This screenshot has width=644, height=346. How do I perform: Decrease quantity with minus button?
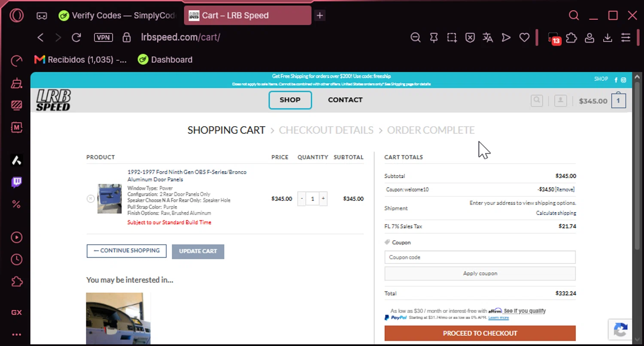point(302,199)
